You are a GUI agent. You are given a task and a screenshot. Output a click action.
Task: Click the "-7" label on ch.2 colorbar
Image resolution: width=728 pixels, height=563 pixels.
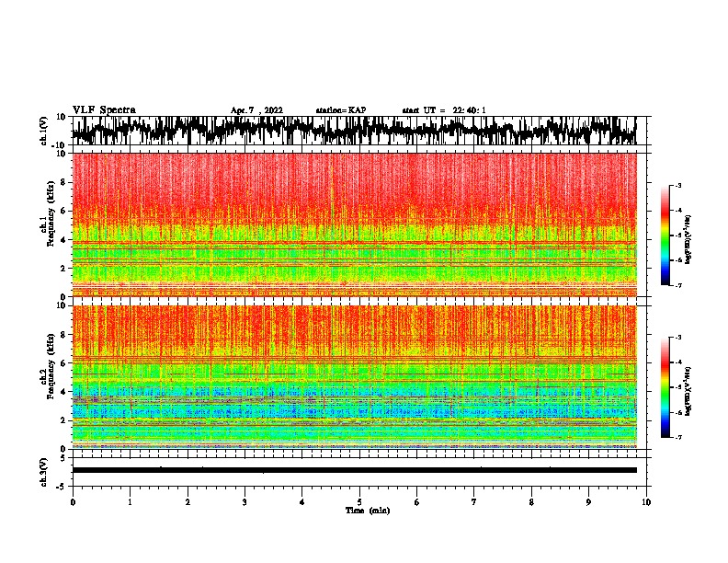[x=678, y=437]
